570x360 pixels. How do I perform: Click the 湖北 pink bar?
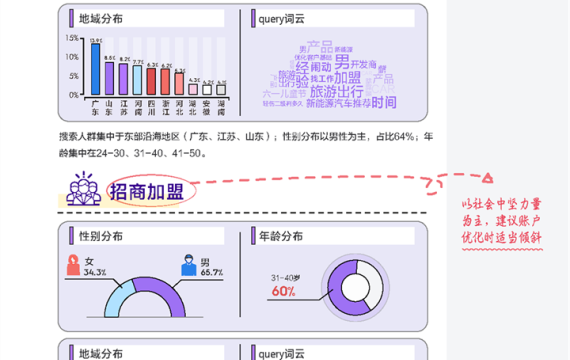click(193, 89)
